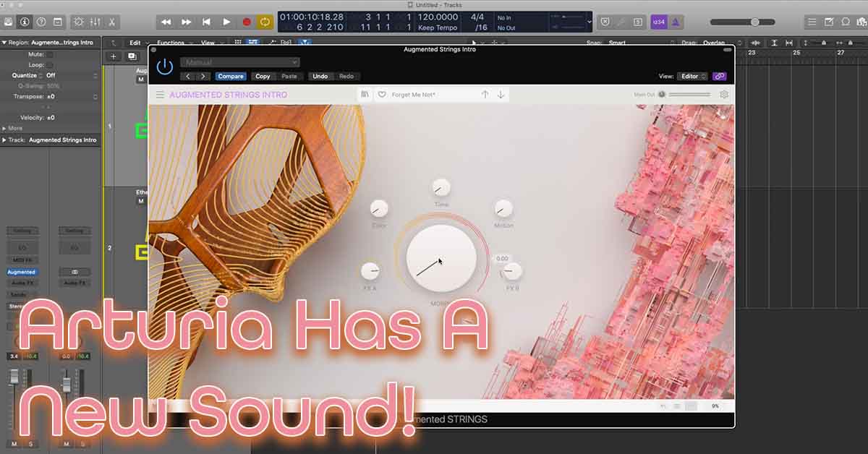The image size is (868, 454).
Task: Toggle the Region Mute checkbox
Action: click(x=50, y=54)
